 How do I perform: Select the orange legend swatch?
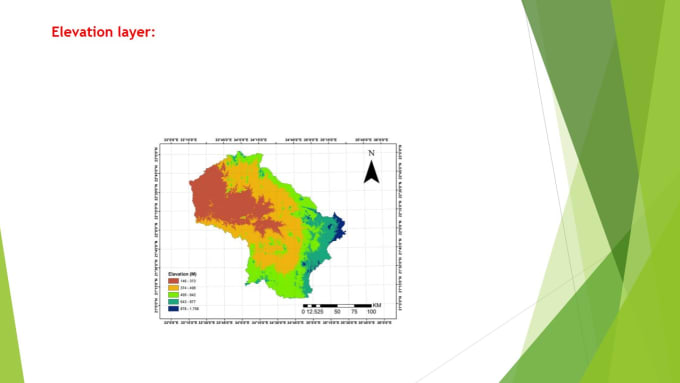(173, 288)
